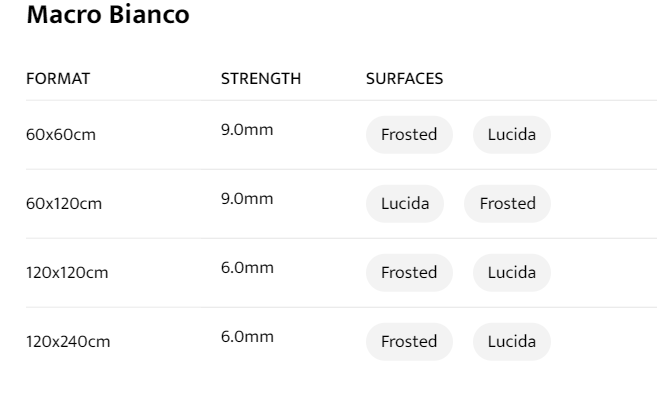Viewport: 657px width, 404px height.
Task: Click the SURFACES column header
Action: tap(405, 79)
